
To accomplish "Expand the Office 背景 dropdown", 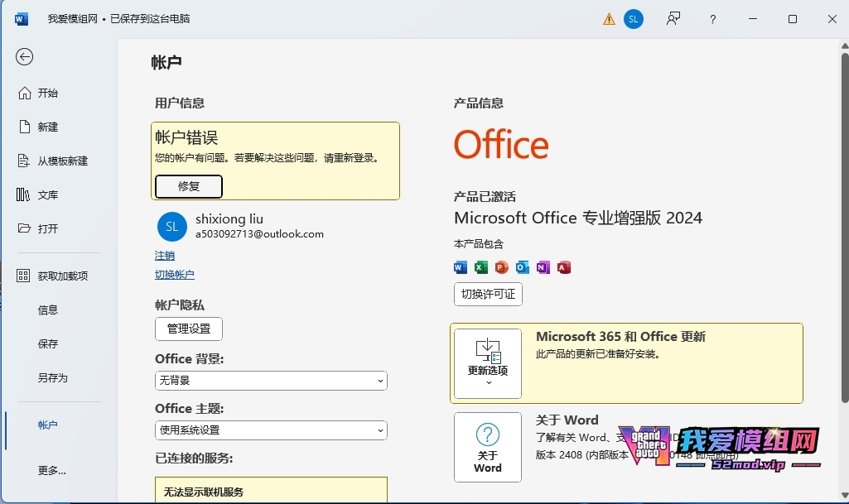I will 271,381.
